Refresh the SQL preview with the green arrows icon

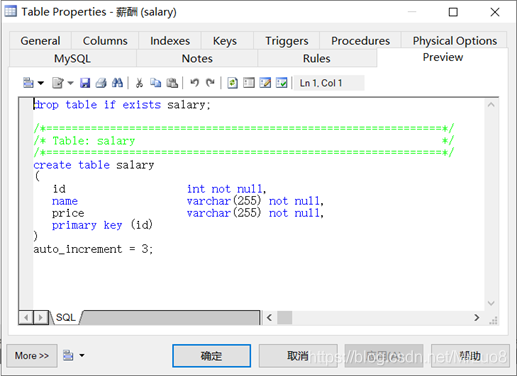[232, 83]
